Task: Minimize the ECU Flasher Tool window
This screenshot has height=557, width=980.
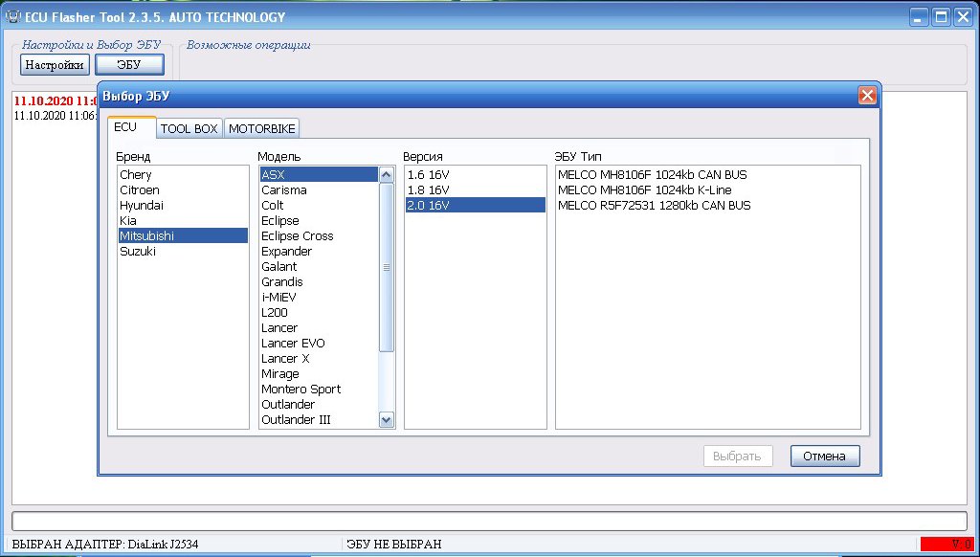Action: tap(918, 17)
